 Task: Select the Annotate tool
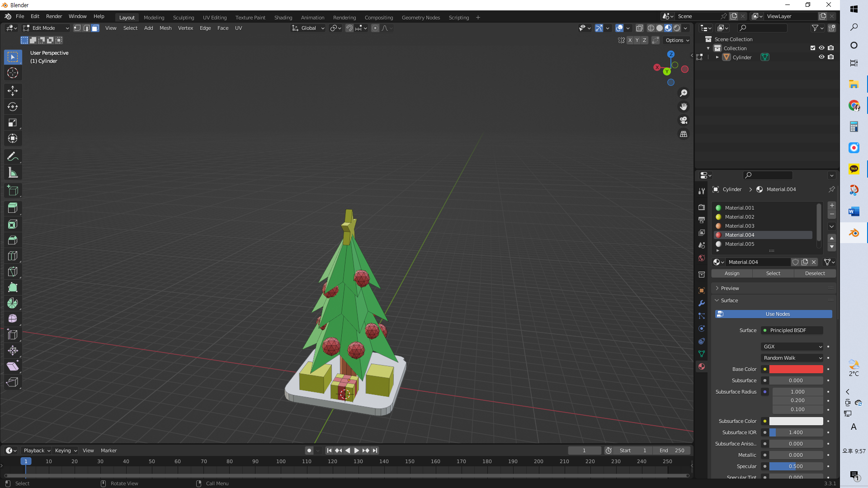(13, 157)
